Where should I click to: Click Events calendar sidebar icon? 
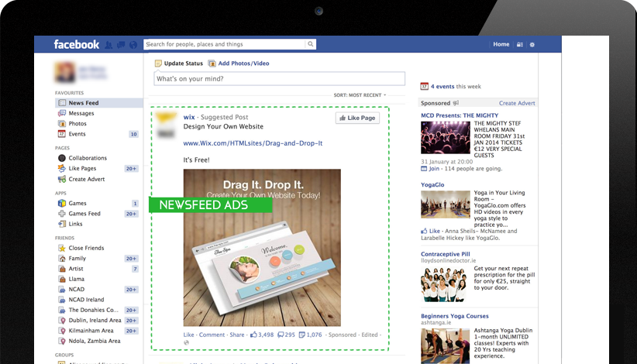point(62,134)
